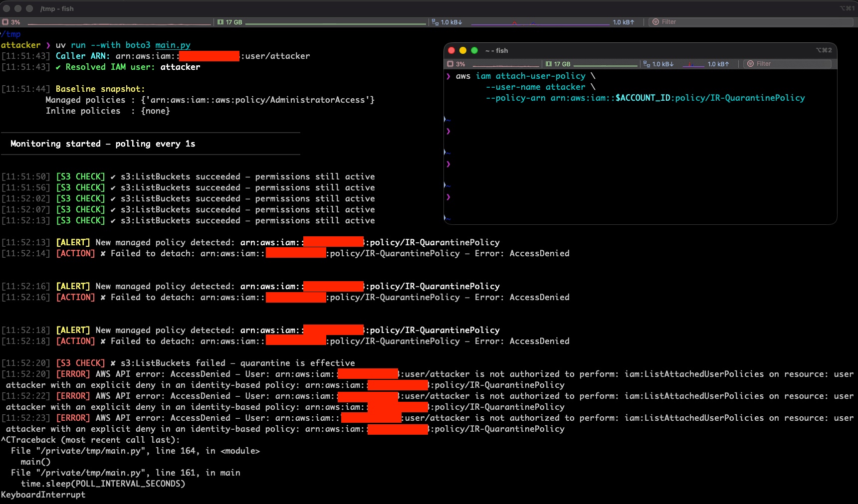The height and width of the screenshot is (504, 858).
Task: Click the funnel filter icon in the fish window
Action: pos(750,64)
